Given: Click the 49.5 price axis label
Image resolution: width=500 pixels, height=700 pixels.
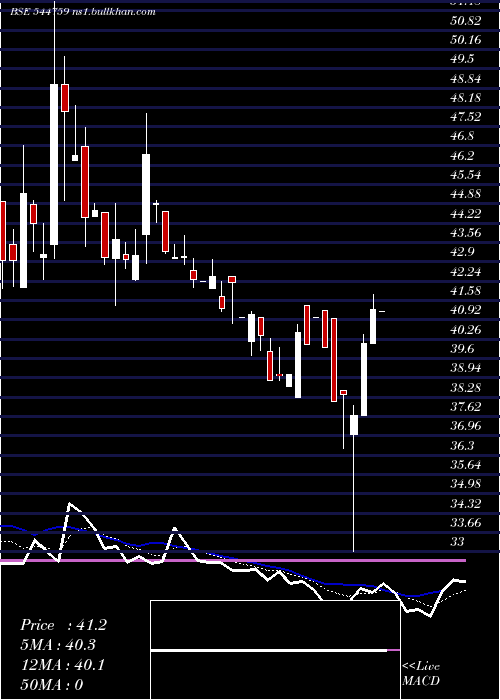Looking at the screenshot, I should [x=462, y=59].
